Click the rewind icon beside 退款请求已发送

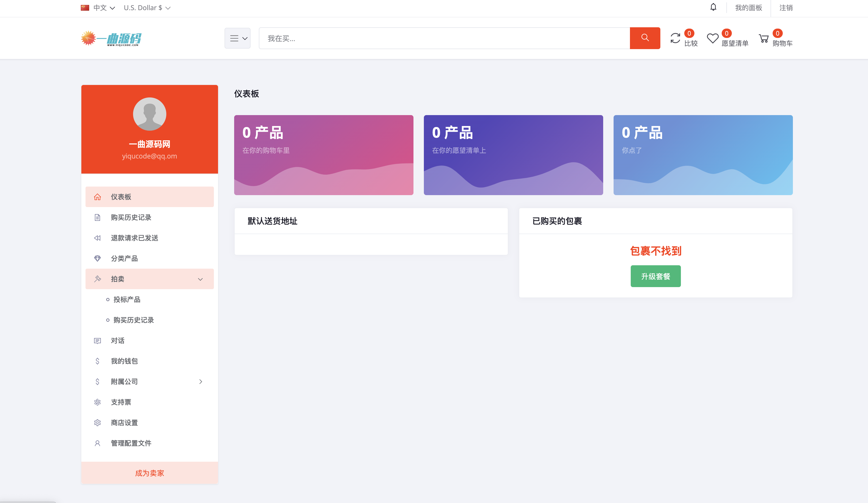coord(97,238)
